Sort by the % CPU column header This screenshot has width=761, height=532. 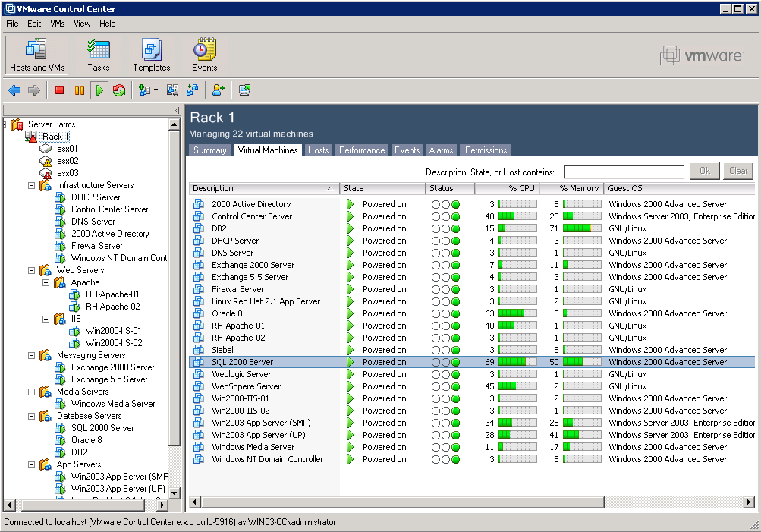(x=507, y=188)
